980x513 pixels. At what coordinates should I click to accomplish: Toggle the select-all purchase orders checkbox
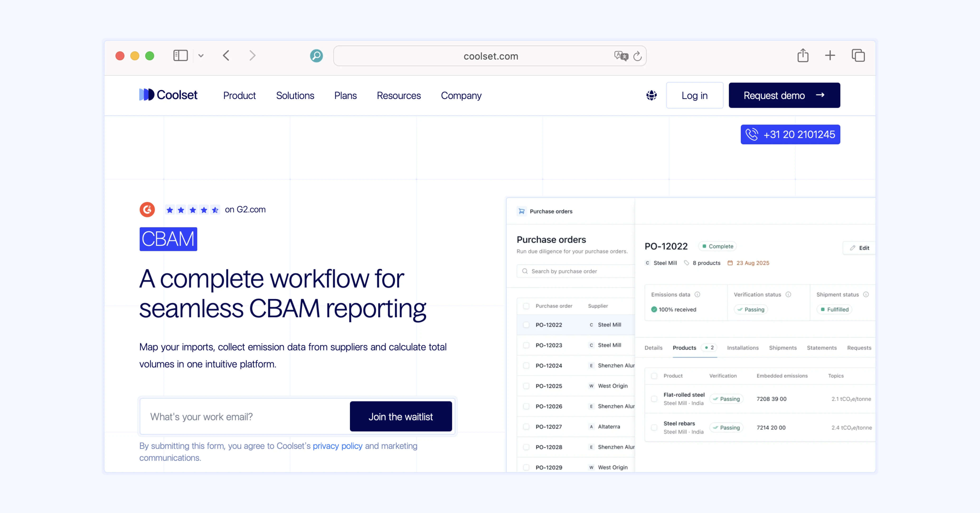pos(526,306)
